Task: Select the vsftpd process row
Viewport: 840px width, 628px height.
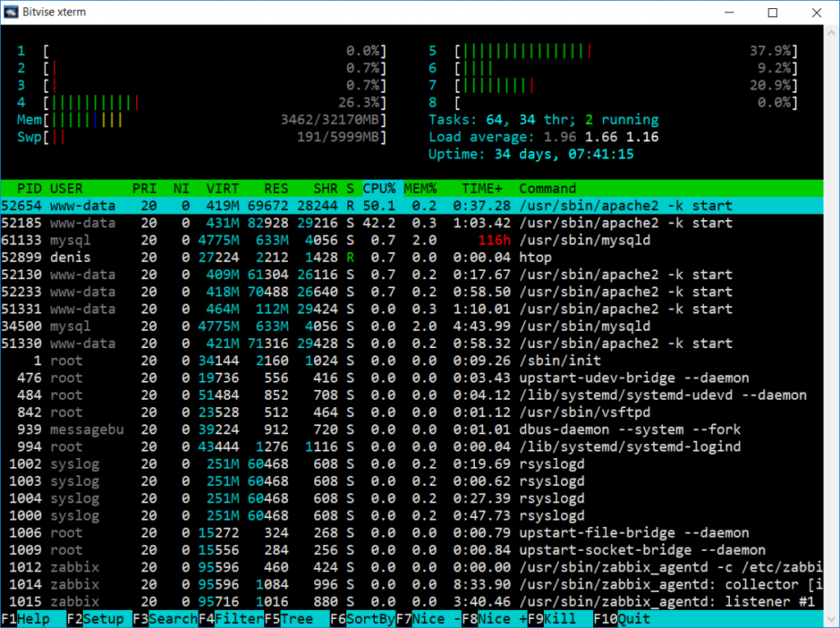Action: 412,412
